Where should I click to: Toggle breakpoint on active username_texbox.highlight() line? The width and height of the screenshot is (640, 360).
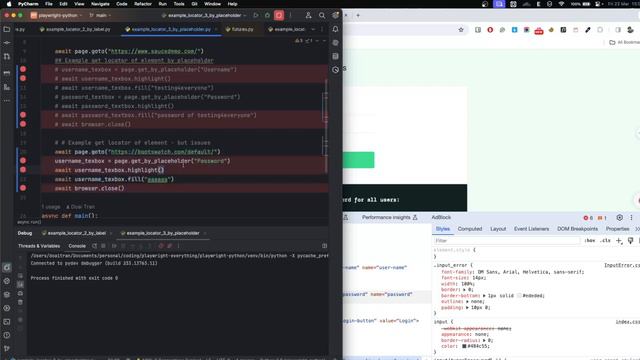23,169
